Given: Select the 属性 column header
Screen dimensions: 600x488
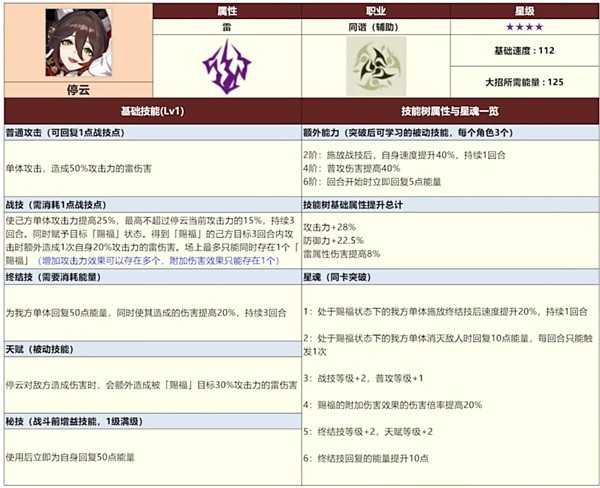Looking at the screenshot, I should [x=226, y=8].
